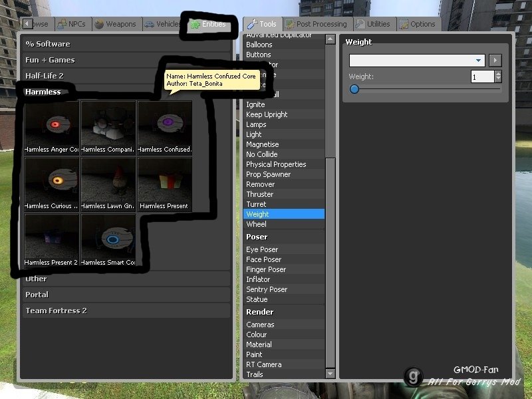The width and height of the screenshot is (532, 399).
Task: Click the Weight number input field
Action: tap(482, 76)
